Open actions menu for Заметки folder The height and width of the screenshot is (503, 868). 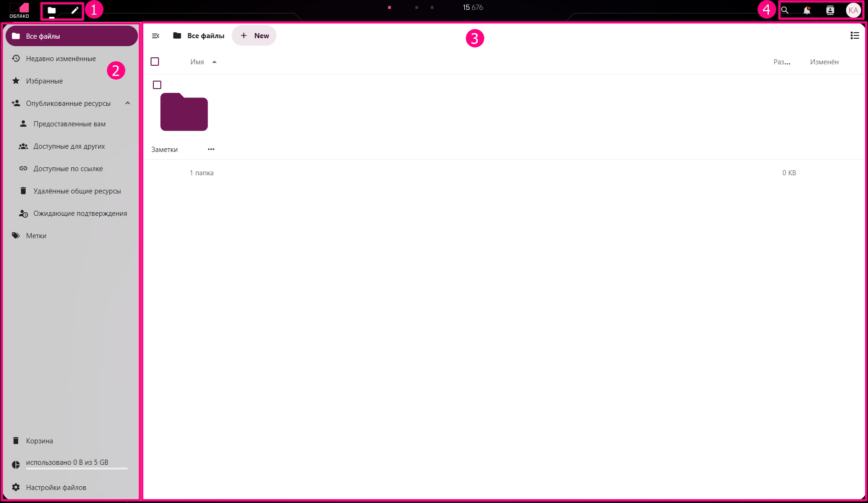tap(211, 149)
